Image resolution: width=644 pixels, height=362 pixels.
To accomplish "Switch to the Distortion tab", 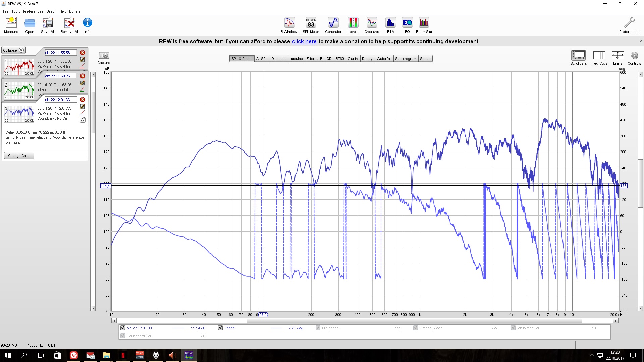I will point(279,59).
